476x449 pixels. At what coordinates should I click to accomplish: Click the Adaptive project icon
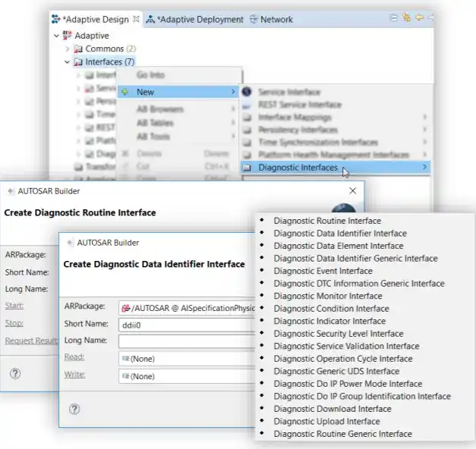pyautogui.click(x=67, y=35)
